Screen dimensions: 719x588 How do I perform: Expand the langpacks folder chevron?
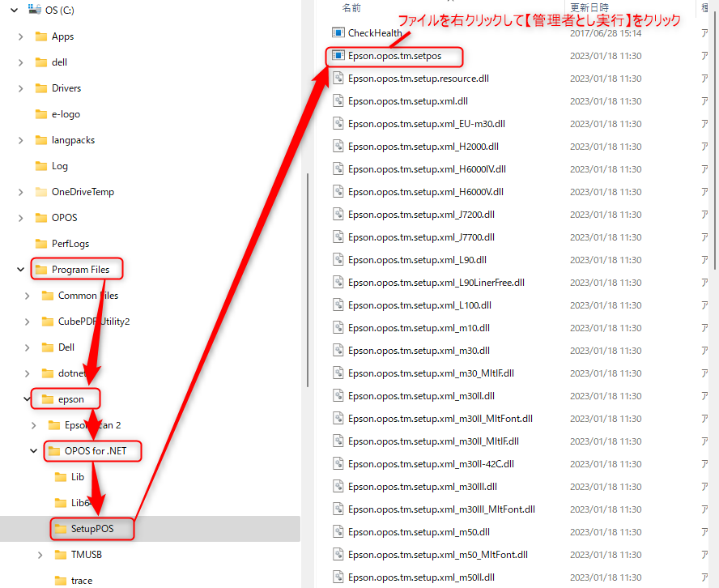[20, 140]
